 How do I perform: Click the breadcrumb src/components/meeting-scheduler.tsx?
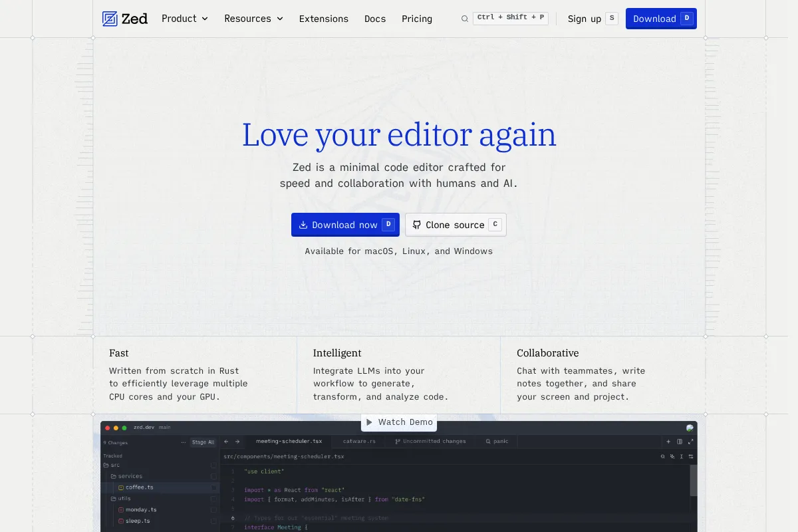[x=284, y=457]
